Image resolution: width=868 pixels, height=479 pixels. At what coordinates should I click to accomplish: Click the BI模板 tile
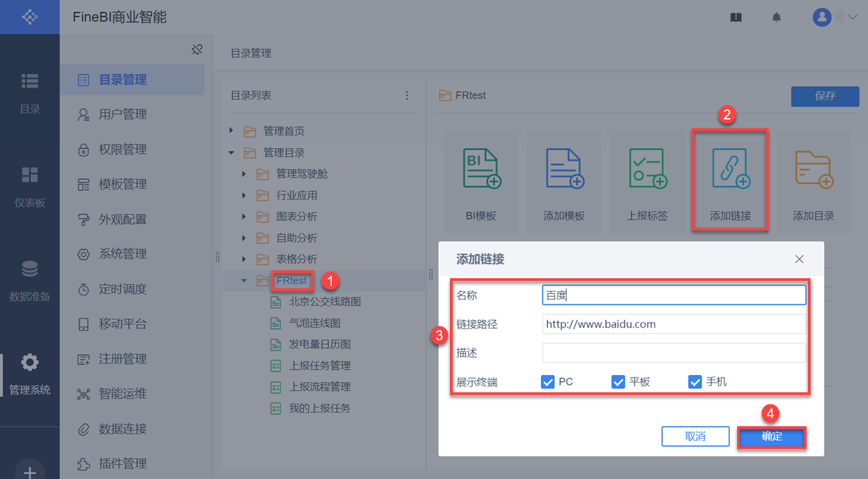[x=481, y=181]
